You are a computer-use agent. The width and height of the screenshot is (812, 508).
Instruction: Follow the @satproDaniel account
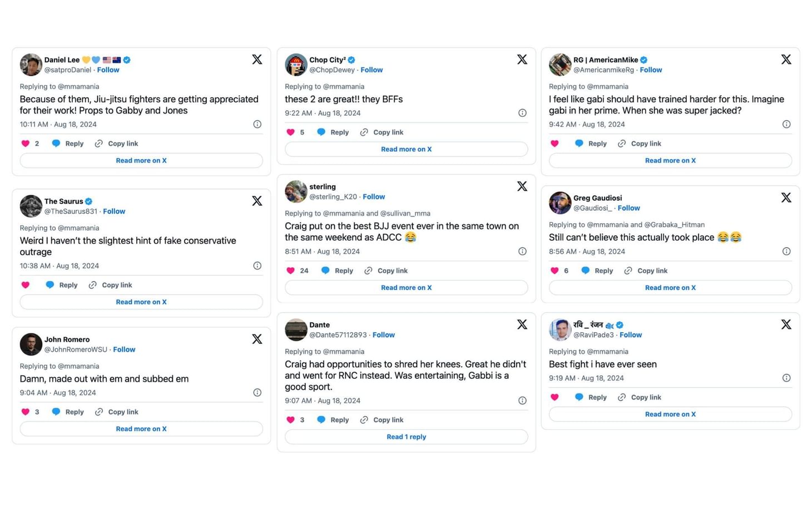click(108, 70)
